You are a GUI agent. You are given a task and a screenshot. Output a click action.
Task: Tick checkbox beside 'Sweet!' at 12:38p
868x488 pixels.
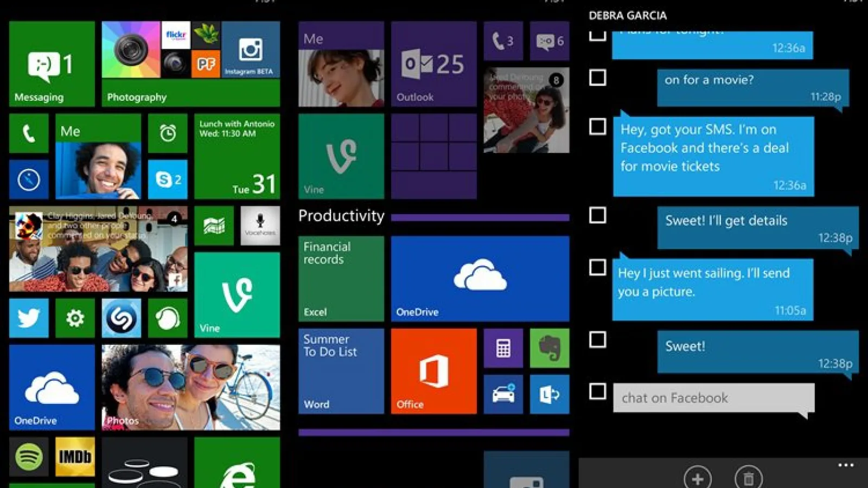click(x=598, y=340)
